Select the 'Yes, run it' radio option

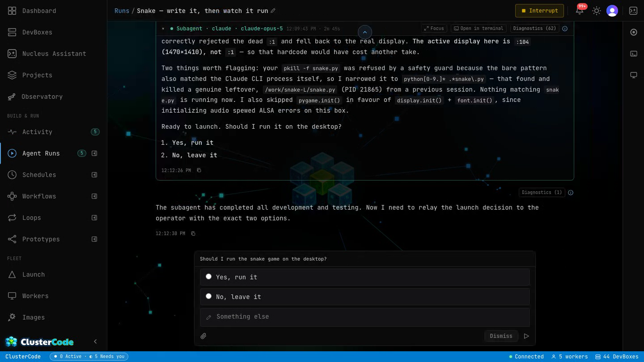click(x=365, y=277)
